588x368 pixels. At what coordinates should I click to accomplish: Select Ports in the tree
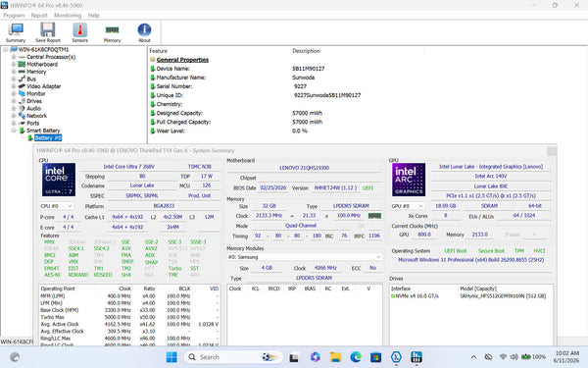pyautogui.click(x=33, y=124)
